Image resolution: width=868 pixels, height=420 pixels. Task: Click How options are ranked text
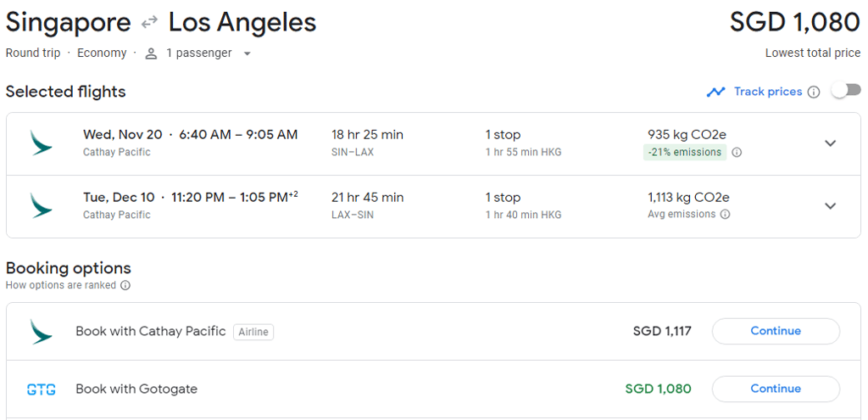[61, 286]
